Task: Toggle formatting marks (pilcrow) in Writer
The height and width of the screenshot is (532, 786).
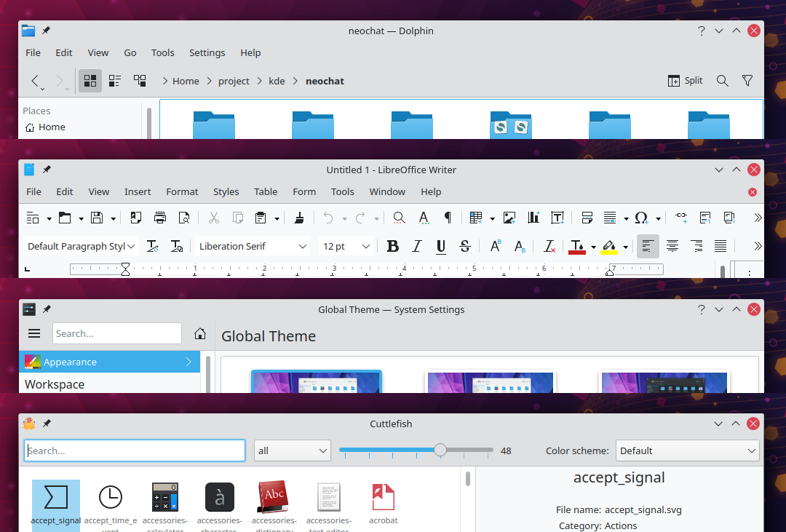Action: coord(448,218)
